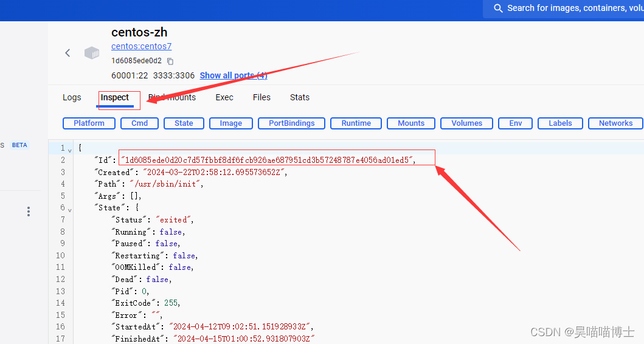The height and width of the screenshot is (344, 644).
Task: Click line number 14 in gutter
Action: (x=60, y=303)
